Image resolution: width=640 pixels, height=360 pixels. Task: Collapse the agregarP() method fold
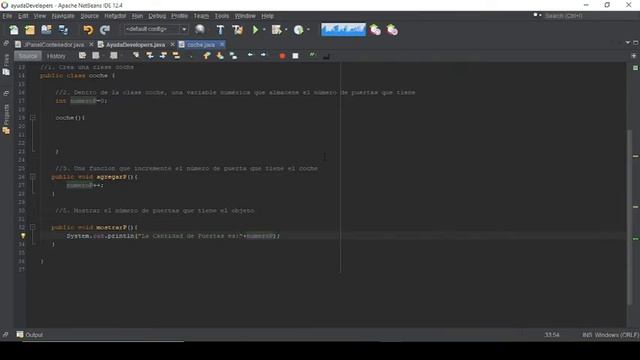(x=33, y=177)
